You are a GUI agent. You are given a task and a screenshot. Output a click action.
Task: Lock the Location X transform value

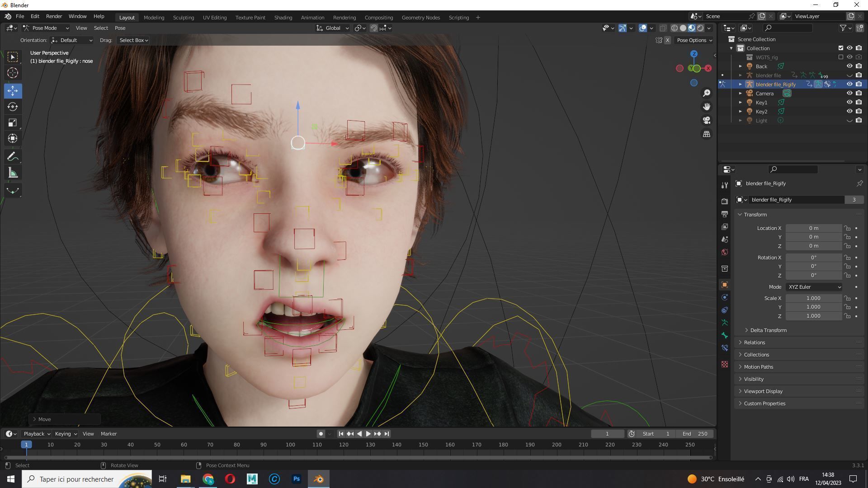click(x=847, y=228)
